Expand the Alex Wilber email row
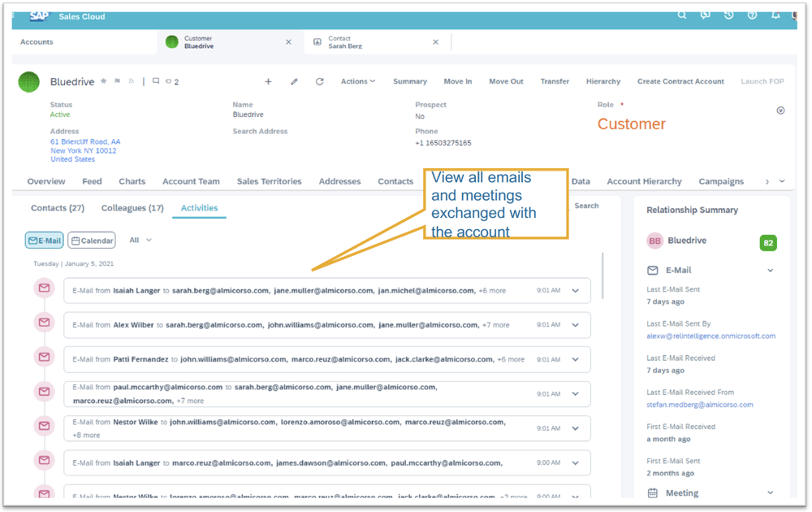 (576, 325)
